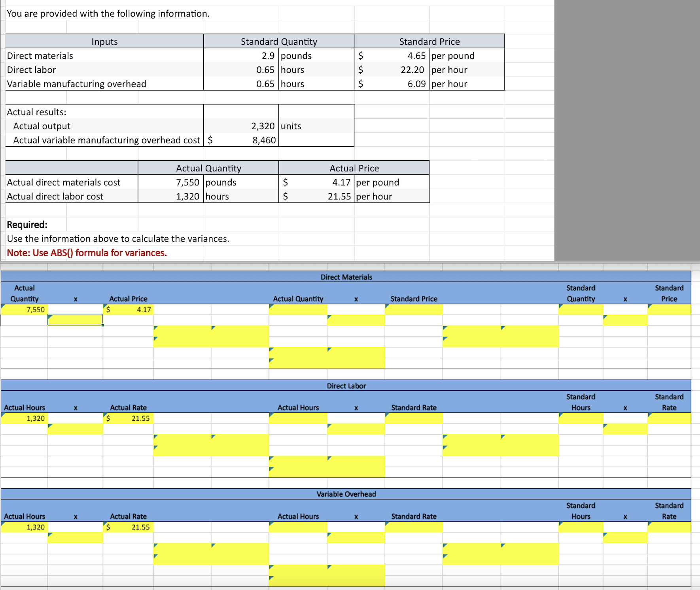Select the "Actual output" label
700x590 pixels.
point(42,126)
